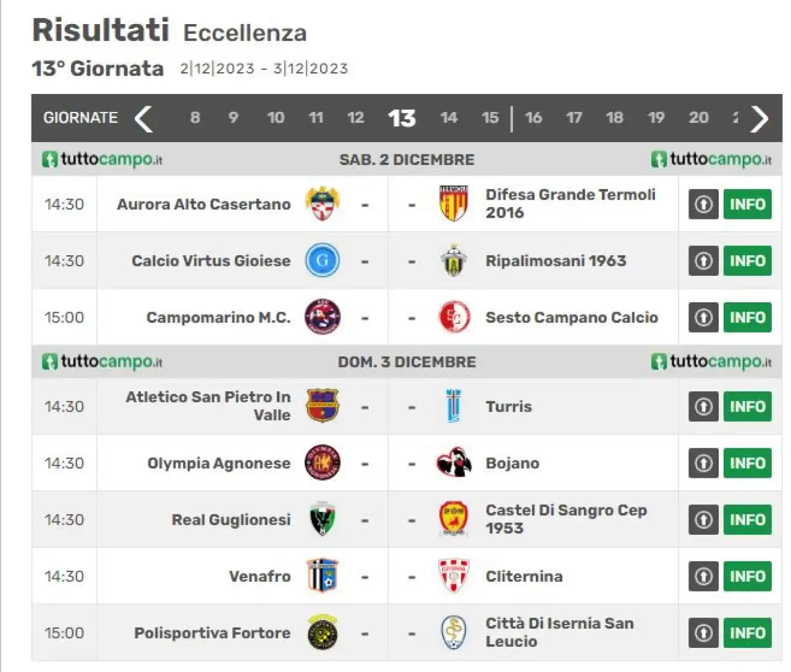Click the Difesa Grande Termoli 2016 crest

(x=454, y=203)
